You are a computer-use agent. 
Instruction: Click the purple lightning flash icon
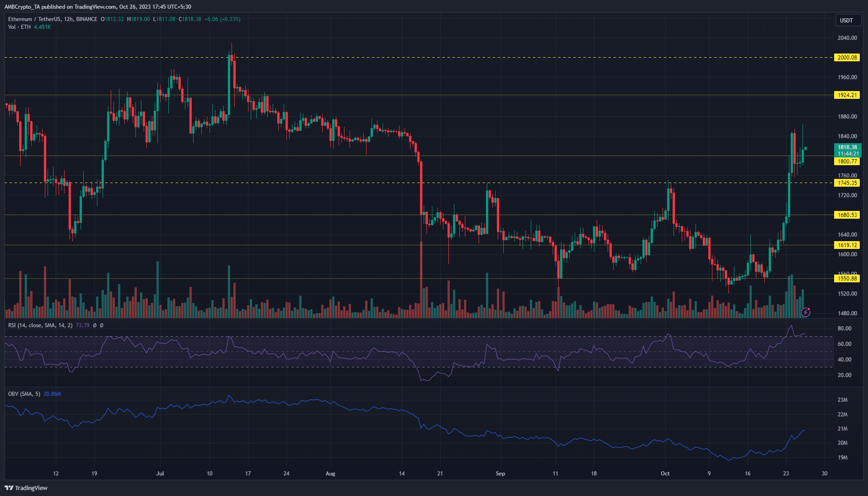(x=806, y=312)
